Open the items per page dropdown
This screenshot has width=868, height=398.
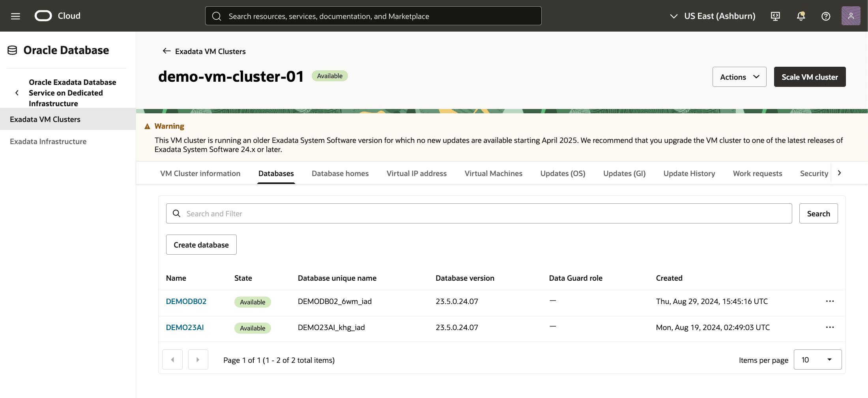817,359
